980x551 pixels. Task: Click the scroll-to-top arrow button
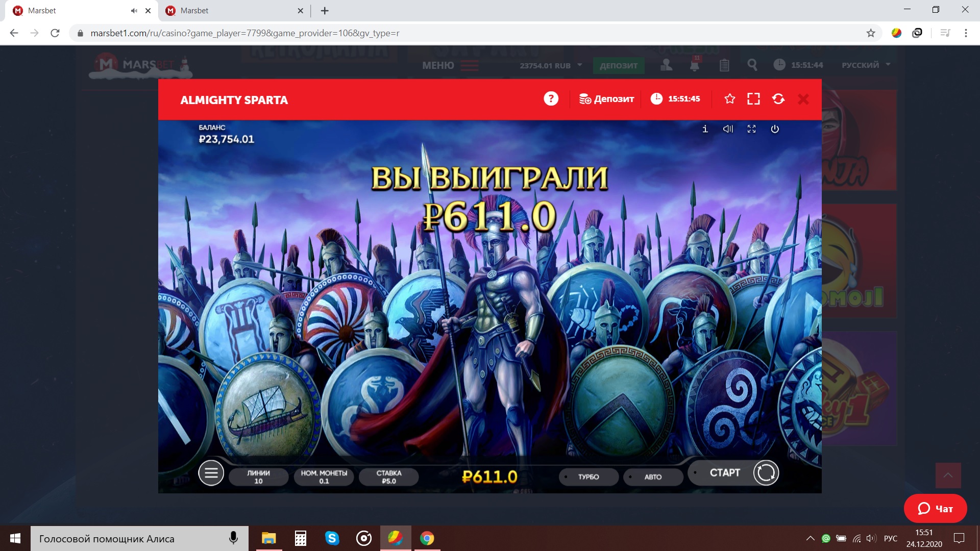coord(948,475)
